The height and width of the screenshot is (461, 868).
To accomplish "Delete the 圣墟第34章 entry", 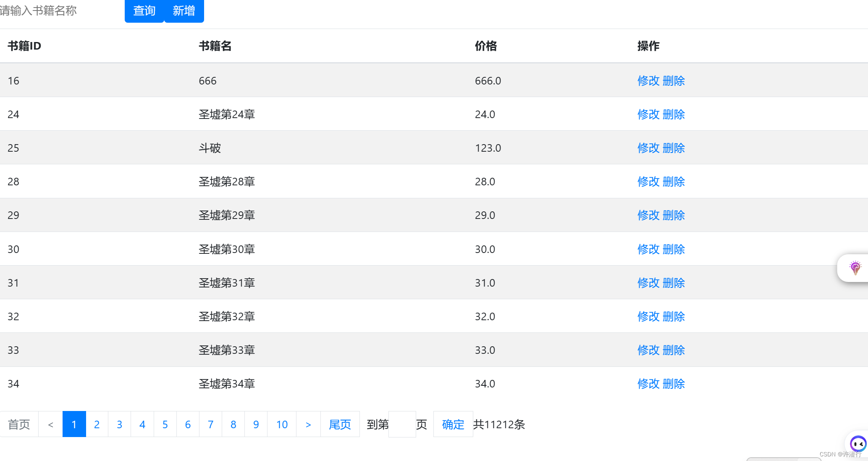I will click(x=674, y=384).
